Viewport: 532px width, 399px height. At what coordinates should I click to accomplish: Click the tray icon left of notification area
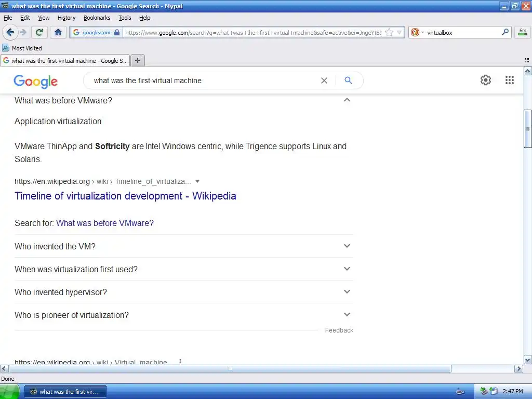[x=460, y=392]
